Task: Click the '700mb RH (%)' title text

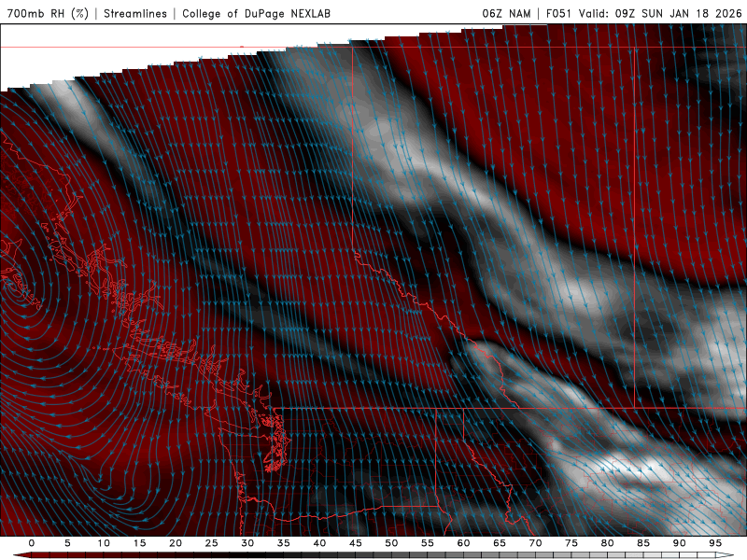Action: 48,13
